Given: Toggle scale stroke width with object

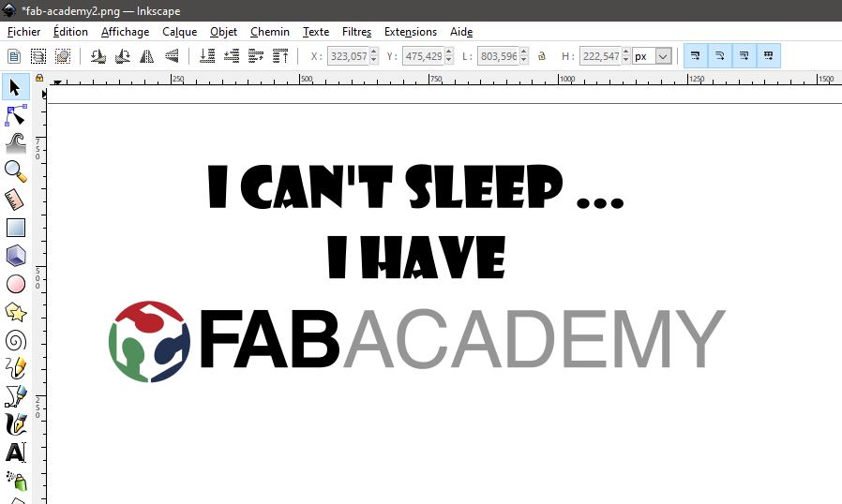Looking at the screenshot, I should coord(696,56).
